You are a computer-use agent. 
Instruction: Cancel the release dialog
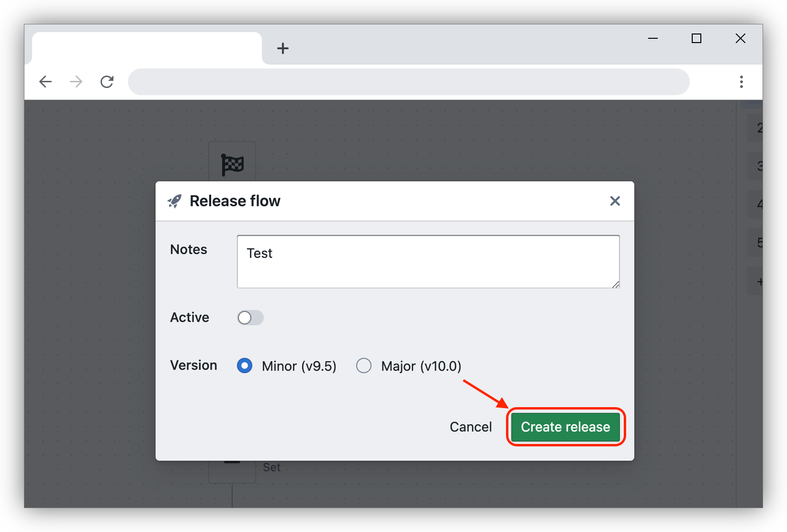point(471,427)
